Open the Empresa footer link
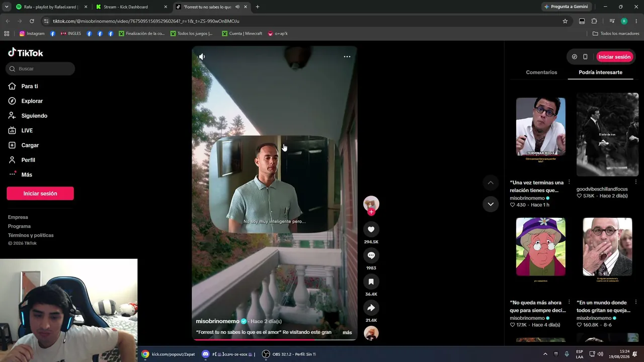Image resolution: width=644 pixels, height=362 pixels. point(18,217)
